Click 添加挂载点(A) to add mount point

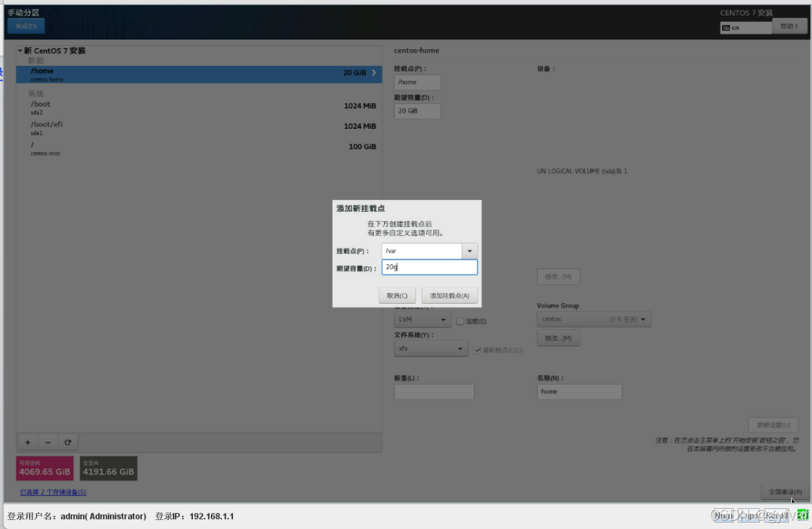click(x=450, y=295)
